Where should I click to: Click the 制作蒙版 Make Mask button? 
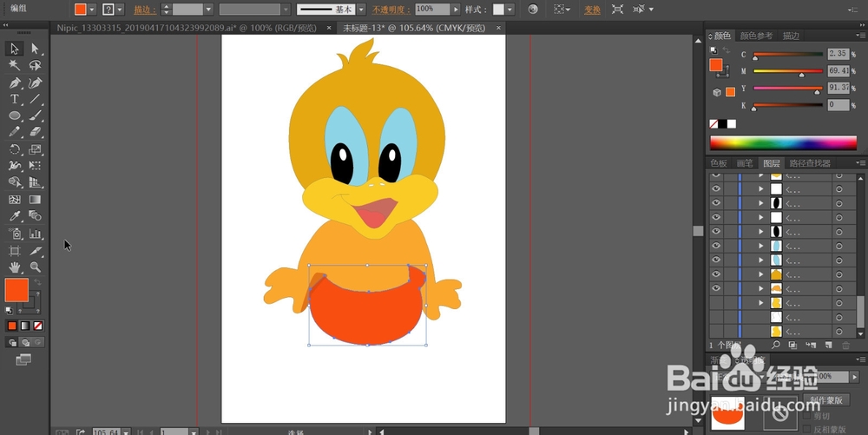tap(826, 400)
